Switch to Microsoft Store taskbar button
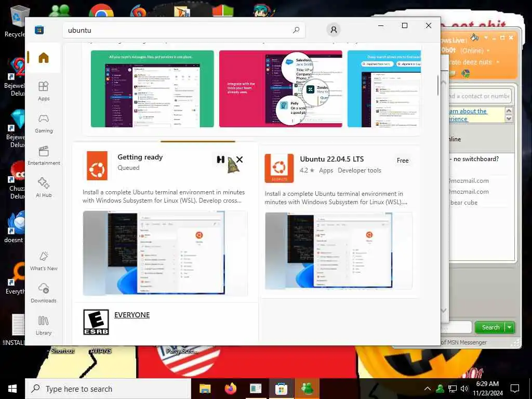Image resolution: width=532 pixels, height=399 pixels. tap(281, 389)
